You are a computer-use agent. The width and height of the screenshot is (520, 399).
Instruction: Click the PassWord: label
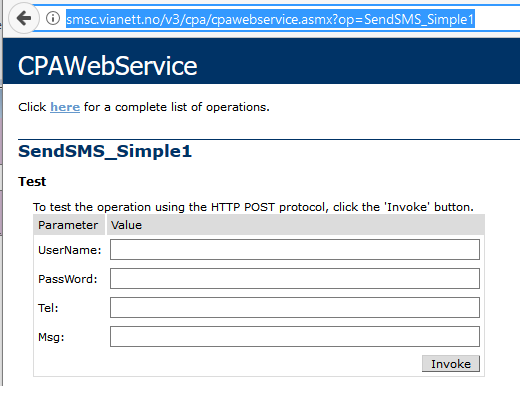tap(68, 279)
